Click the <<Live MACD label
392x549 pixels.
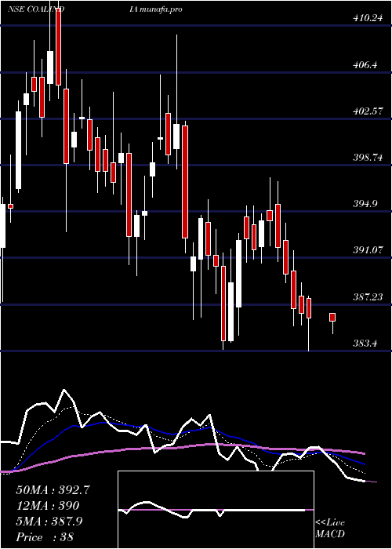pos(330,529)
